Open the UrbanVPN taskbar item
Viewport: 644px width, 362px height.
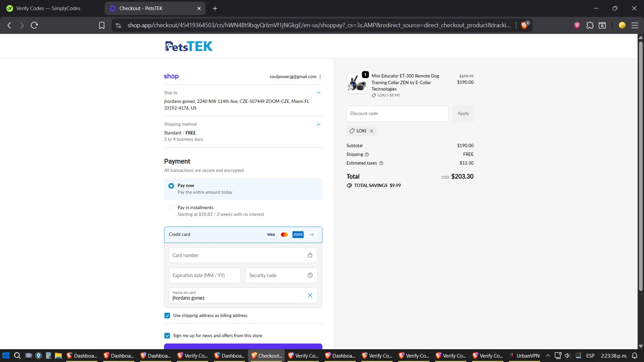pyautogui.click(x=524, y=356)
